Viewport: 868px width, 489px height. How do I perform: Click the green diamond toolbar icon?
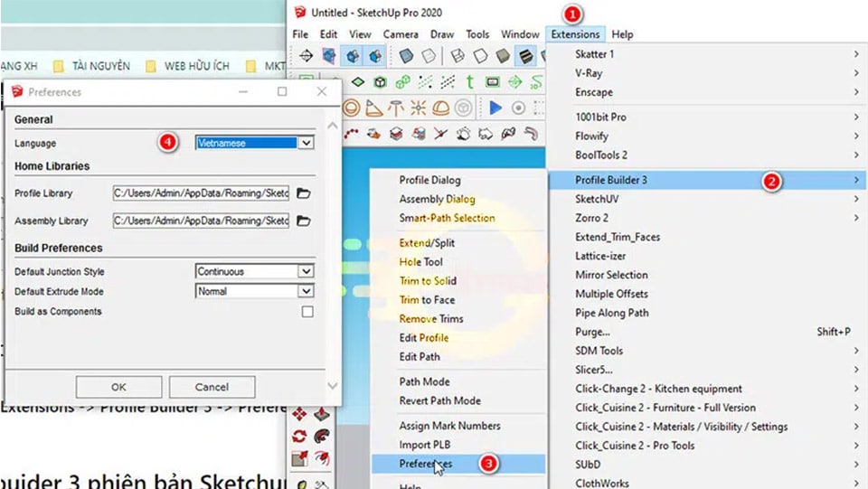pyautogui.click(x=358, y=82)
